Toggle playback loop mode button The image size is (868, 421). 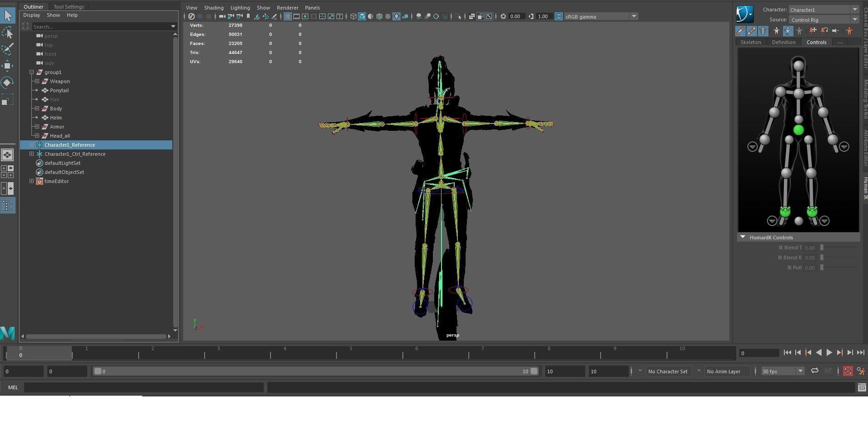pyautogui.click(x=815, y=371)
